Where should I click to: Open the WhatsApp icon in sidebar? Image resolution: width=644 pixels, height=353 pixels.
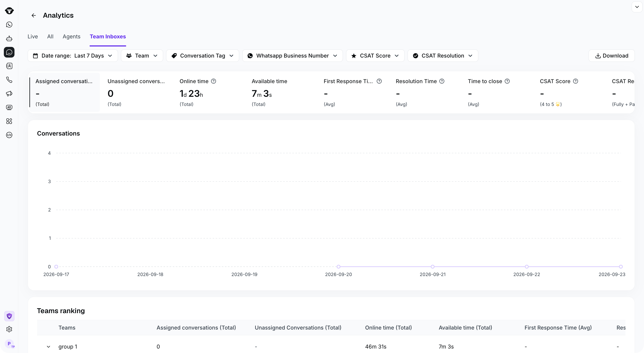pos(9,25)
